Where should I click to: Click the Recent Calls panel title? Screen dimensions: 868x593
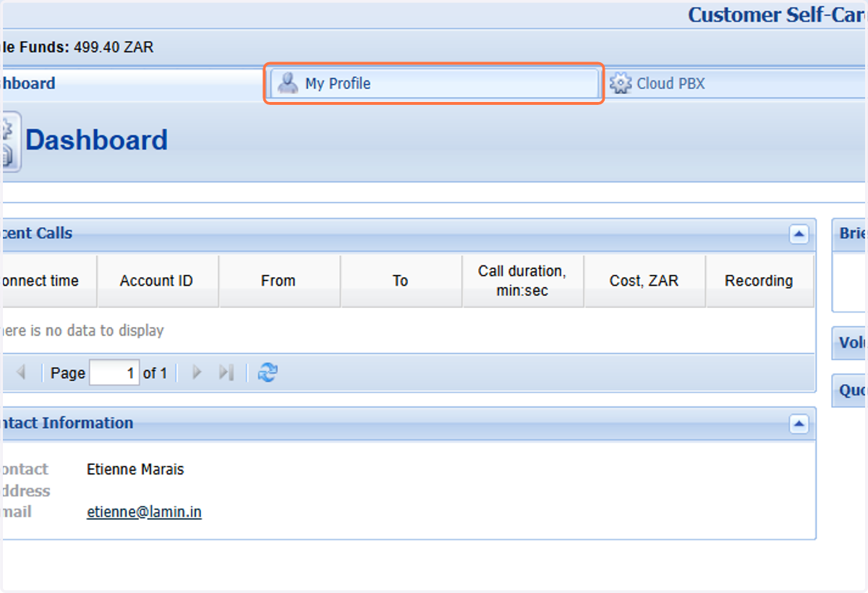(36, 234)
